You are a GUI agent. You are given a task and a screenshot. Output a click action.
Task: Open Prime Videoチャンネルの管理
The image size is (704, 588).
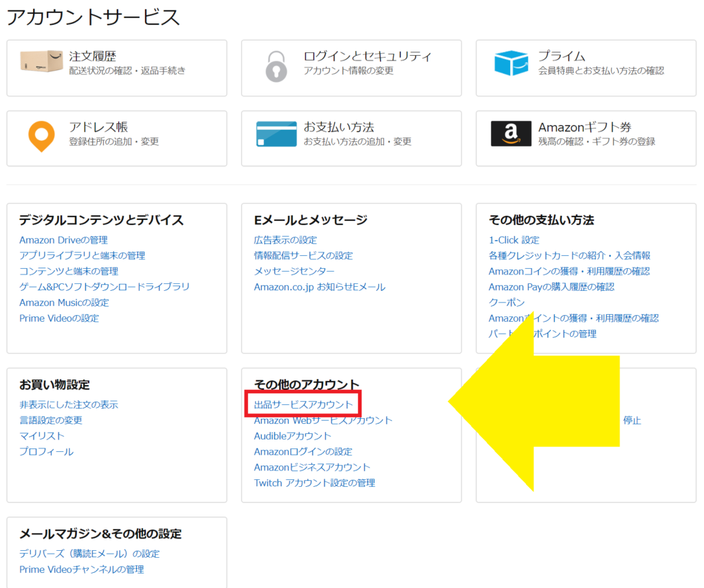(x=82, y=569)
